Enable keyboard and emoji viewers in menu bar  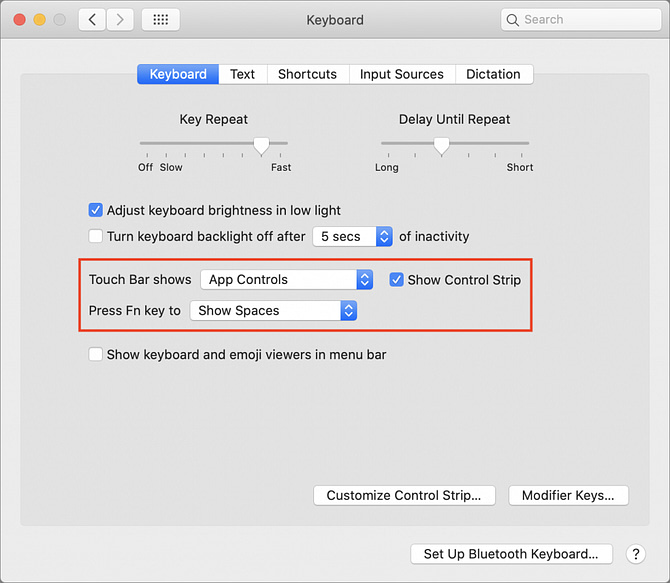coord(96,354)
